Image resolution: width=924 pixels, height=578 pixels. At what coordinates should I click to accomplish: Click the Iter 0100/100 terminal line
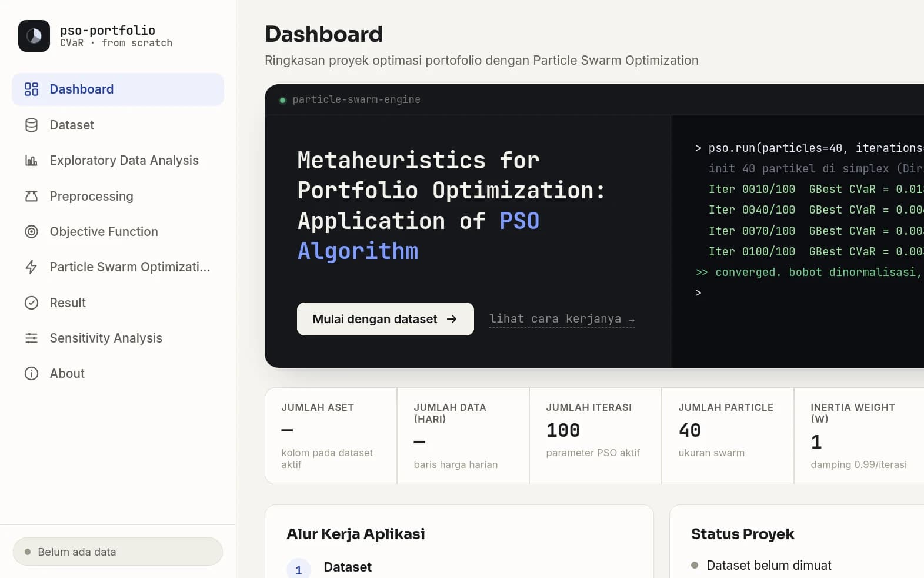[x=816, y=251]
